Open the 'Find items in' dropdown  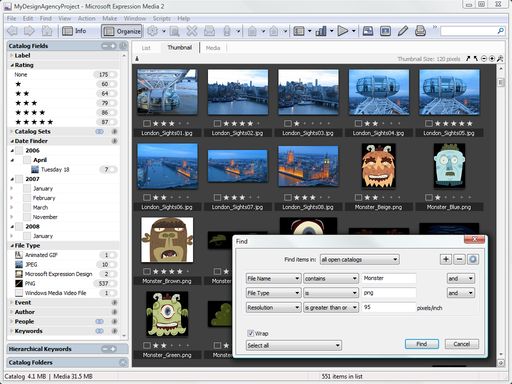click(x=359, y=259)
